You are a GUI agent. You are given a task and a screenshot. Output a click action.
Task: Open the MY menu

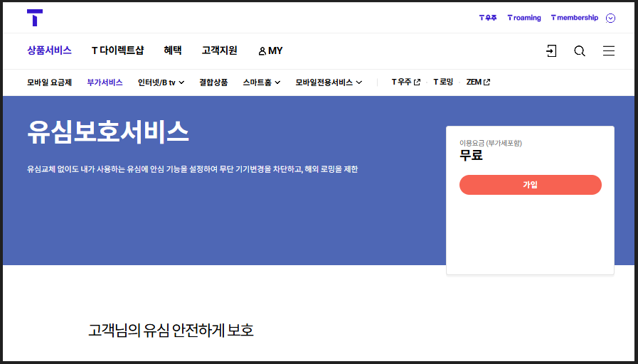270,51
